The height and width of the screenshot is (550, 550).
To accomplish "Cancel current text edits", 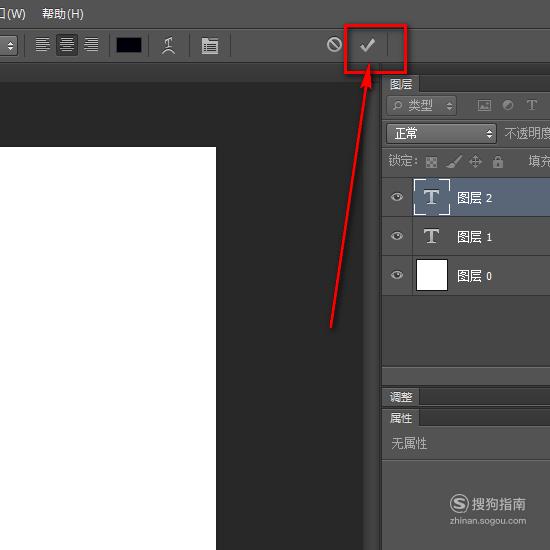I will click(x=334, y=45).
